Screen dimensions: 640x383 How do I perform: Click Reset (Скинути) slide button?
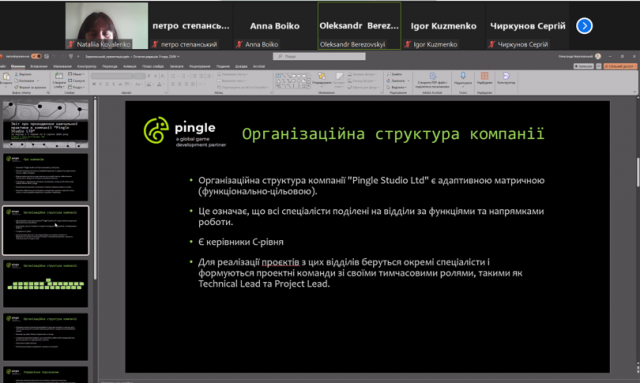tap(76, 80)
